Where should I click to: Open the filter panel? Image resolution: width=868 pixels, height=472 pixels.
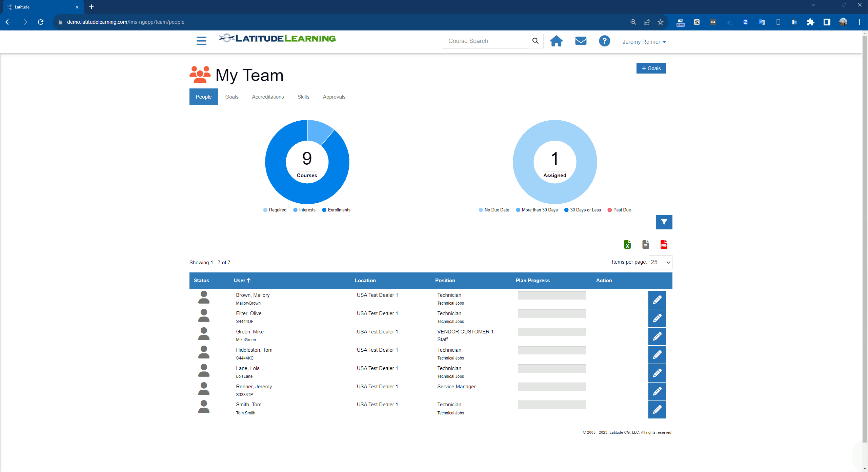coord(664,222)
